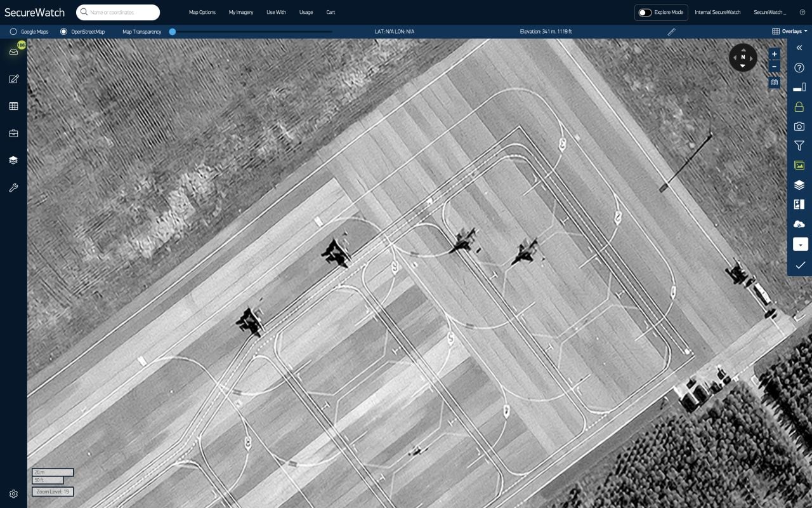Click the confirm checkmark icon on the right panel
The width and height of the screenshot is (812, 508).
tap(799, 265)
